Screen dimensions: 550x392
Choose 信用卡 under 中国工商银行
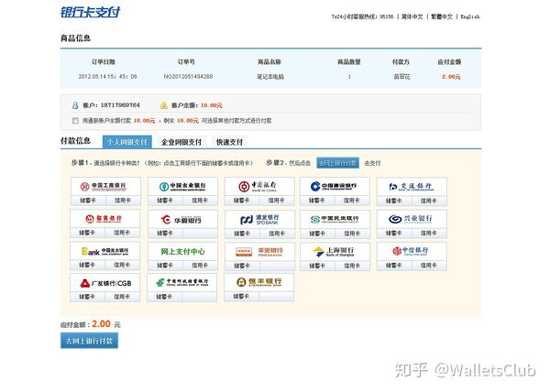pyautogui.click(x=123, y=201)
